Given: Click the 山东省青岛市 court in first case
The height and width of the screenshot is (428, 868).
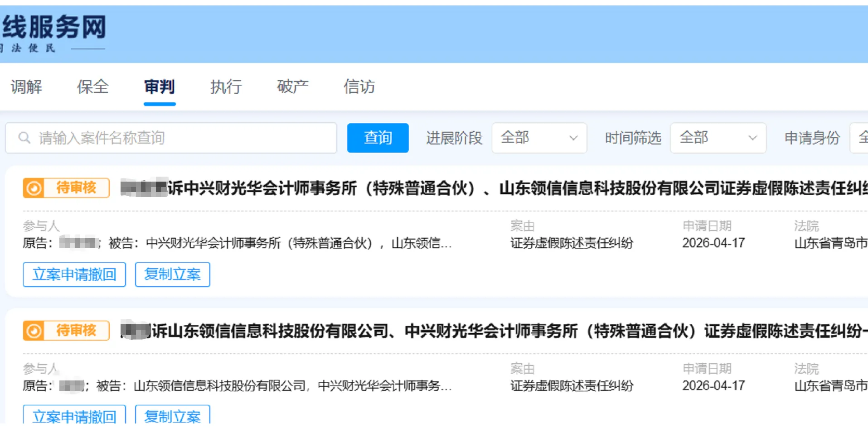Looking at the screenshot, I should (831, 243).
